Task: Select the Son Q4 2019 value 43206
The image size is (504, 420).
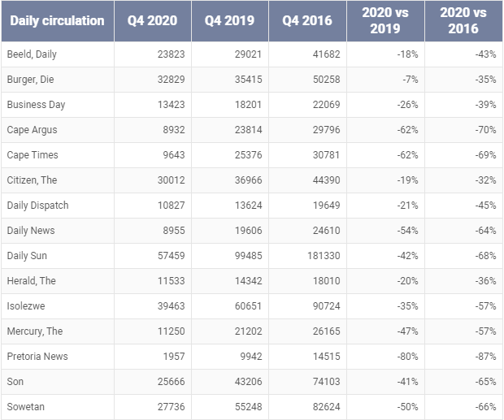Action: [x=245, y=382]
